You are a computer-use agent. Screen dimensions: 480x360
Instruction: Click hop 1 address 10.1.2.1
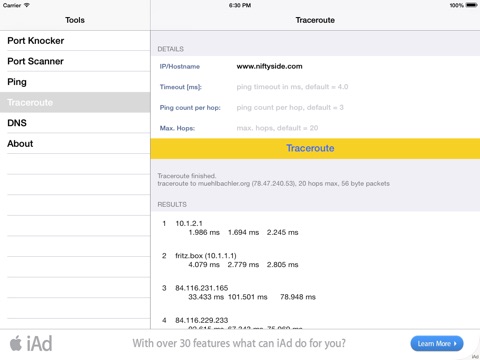click(189, 223)
